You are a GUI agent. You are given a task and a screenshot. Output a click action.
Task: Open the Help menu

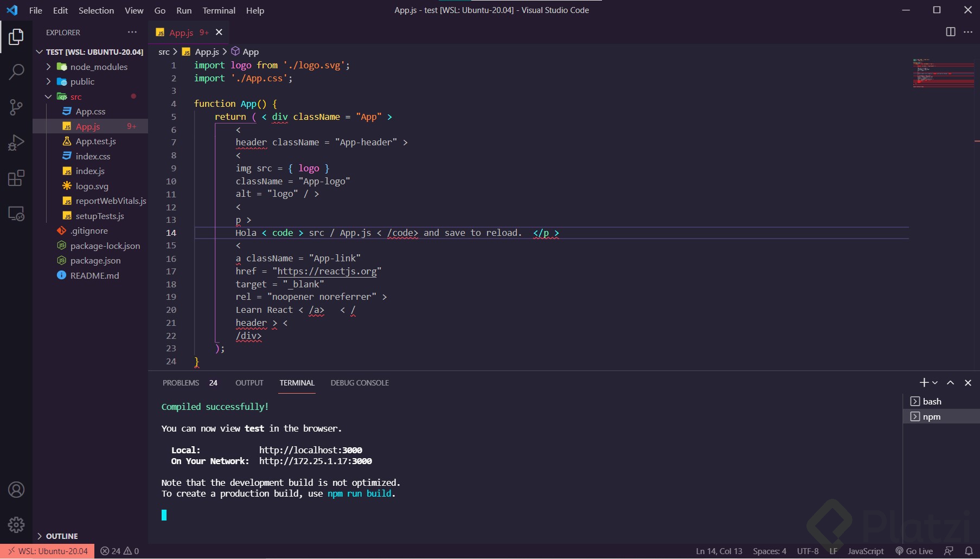(x=255, y=10)
